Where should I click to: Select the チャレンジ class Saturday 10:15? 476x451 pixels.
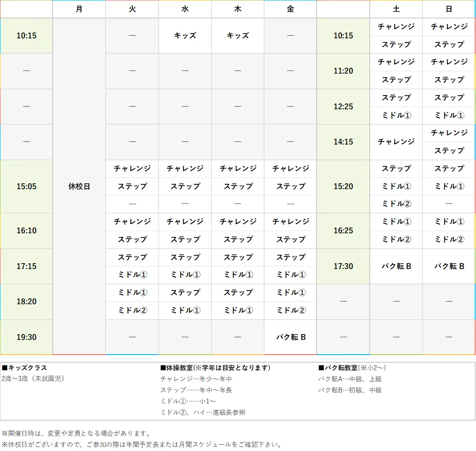tap(396, 27)
